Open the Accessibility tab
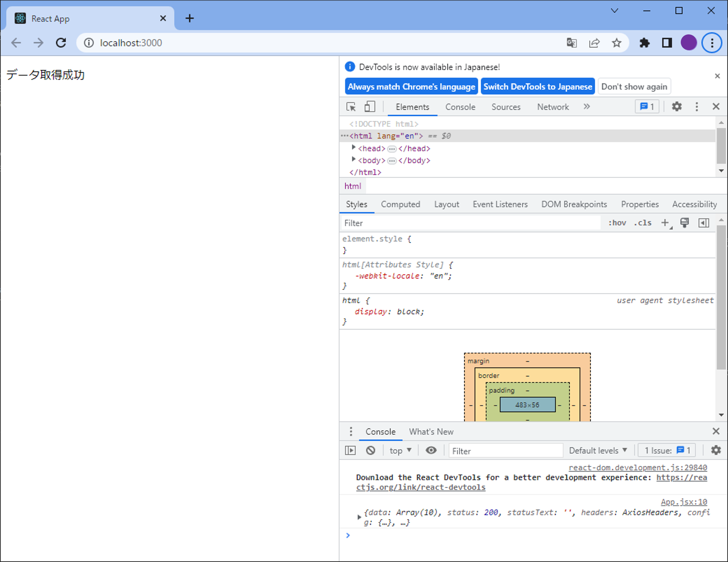Image resolution: width=728 pixels, height=562 pixels. pos(694,204)
